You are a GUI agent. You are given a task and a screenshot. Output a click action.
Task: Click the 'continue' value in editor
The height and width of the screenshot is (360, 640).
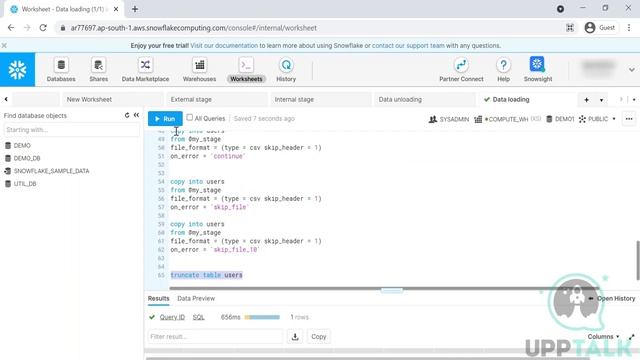pyautogui.click(x=228, y=156)
